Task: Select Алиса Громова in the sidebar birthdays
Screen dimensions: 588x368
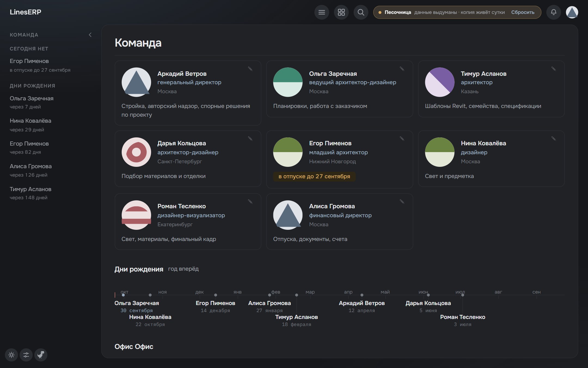Action: tap(31, 170)
